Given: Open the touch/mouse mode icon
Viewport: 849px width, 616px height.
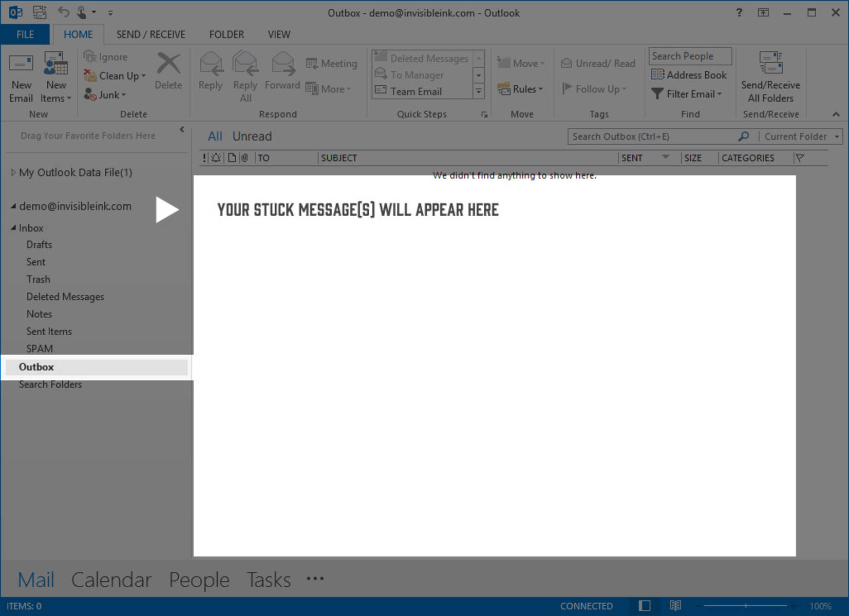Looking at the screenshot, I should (82, 12).
